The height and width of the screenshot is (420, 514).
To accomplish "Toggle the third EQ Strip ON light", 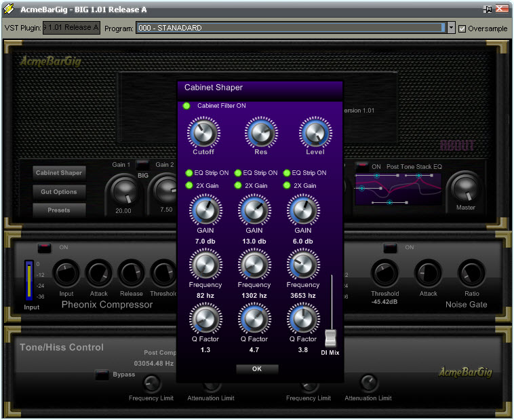I will pyautogui.click(x=287, y=173).
